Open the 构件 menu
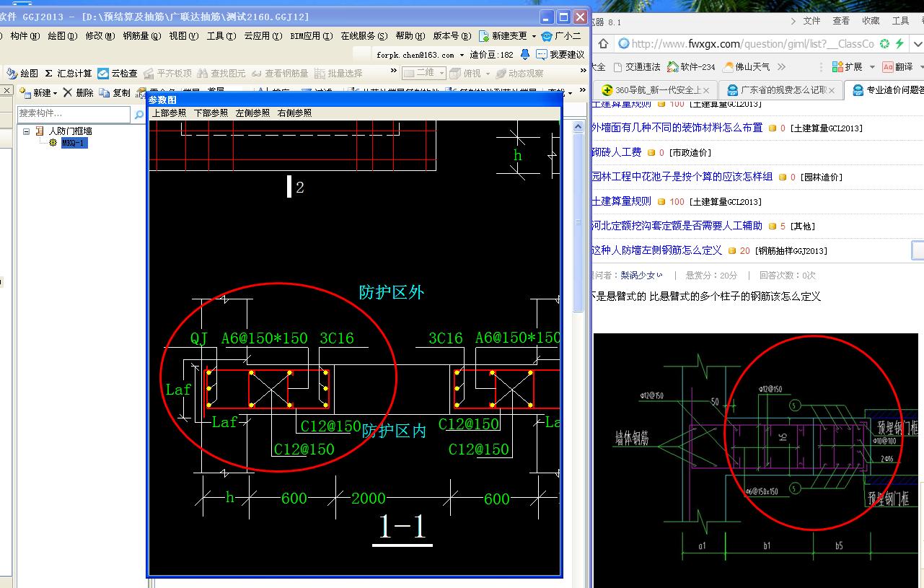The height and width of the screenshot is (588, 924). pyautogui.click(x=25, y=35)
